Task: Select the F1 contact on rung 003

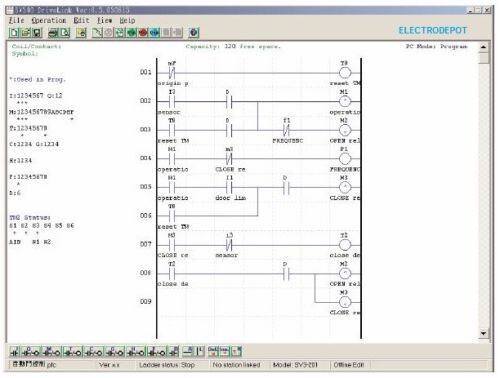Action: [x=286, y=130]
